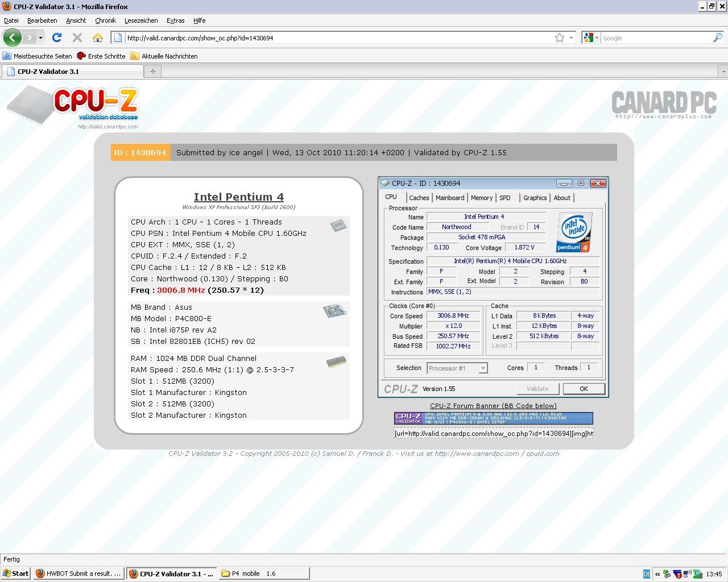Click the ID : 1430694 orange label
The width and height of the screenshot is (728, 582).
140,152
